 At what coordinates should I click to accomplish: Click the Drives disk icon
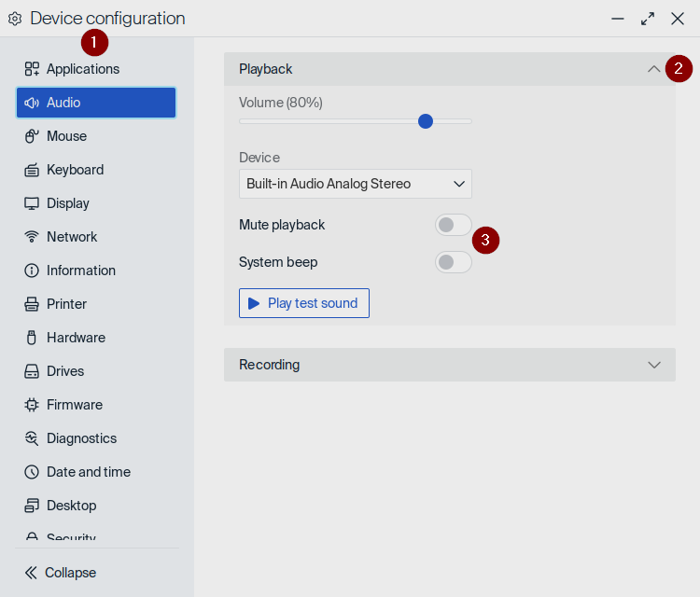32,371
